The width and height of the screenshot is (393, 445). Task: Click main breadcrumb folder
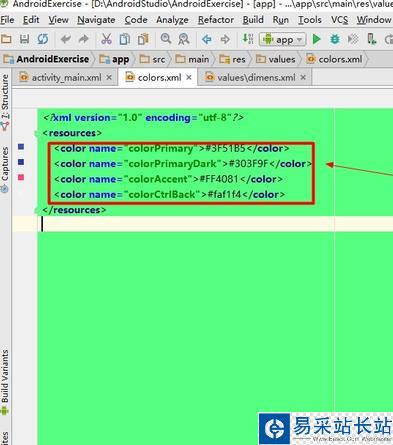pyautogui.click(x=192, y=59)
